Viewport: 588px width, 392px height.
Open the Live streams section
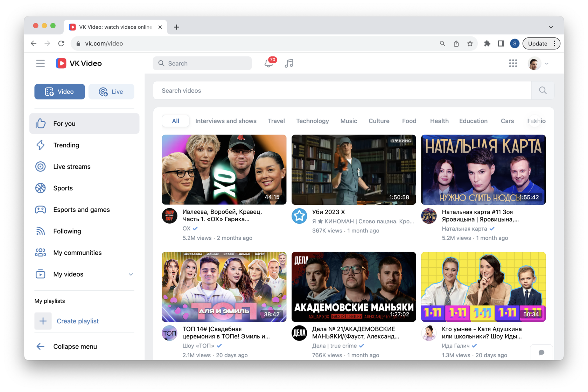pyautogui.click(x=71, y=166)
